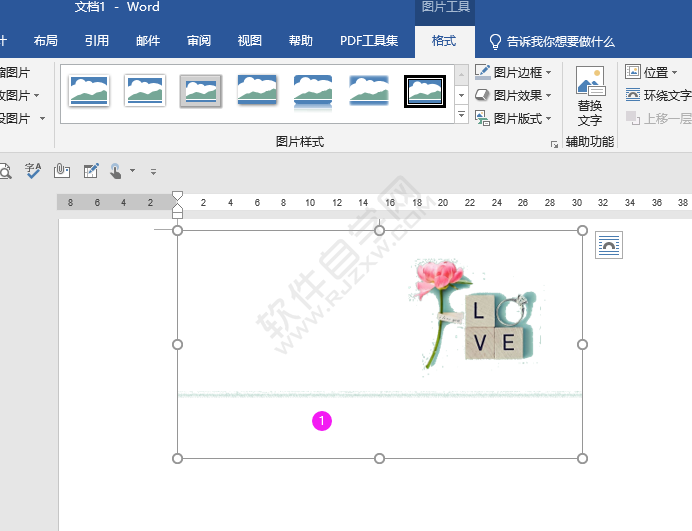Open the 帮助 tab
Image resolution: width=692 pixels, height=531 pixels.
tap(301, 41)
